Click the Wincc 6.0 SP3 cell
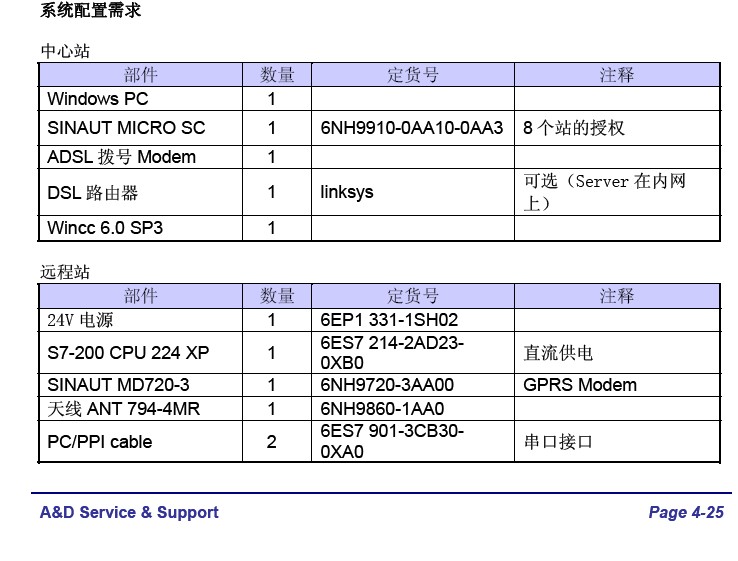This screenshot has height=561, width=738. [x=105, y=228]
